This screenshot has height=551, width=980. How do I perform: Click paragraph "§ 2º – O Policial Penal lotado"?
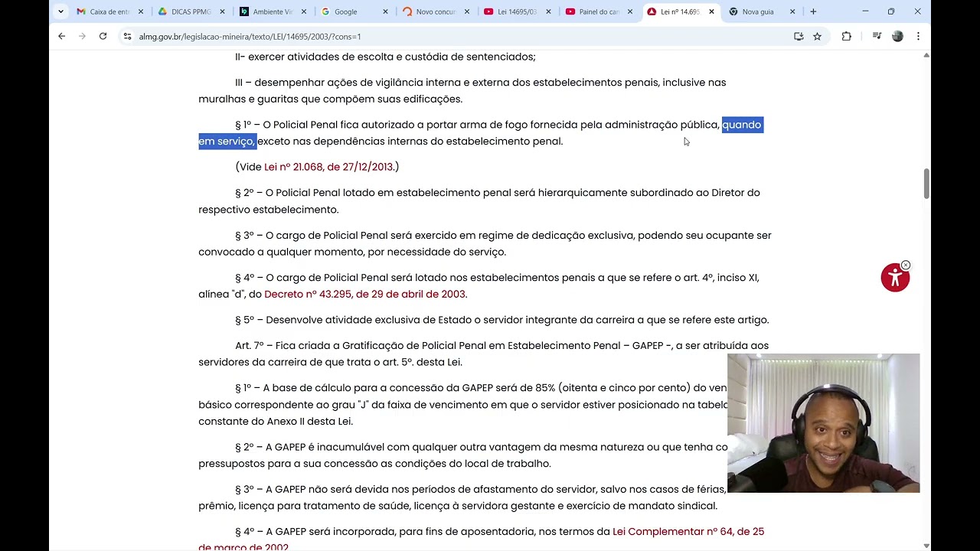[x=479, y=201]
